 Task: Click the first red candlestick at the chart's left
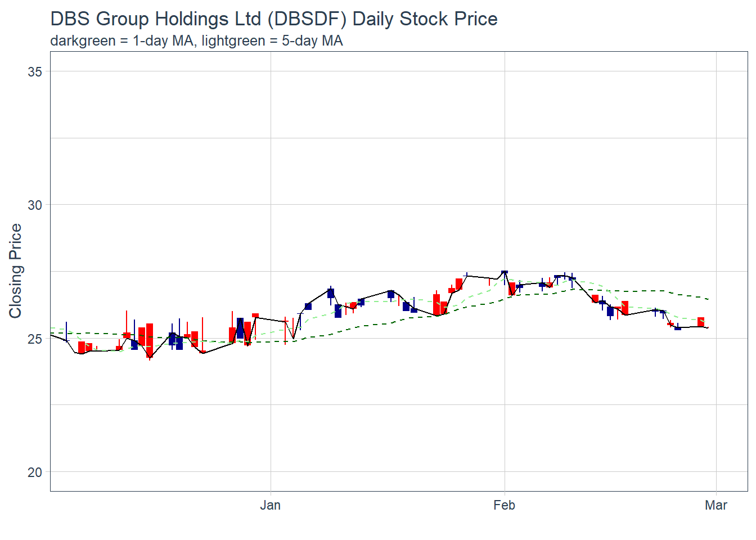(82, 347)
